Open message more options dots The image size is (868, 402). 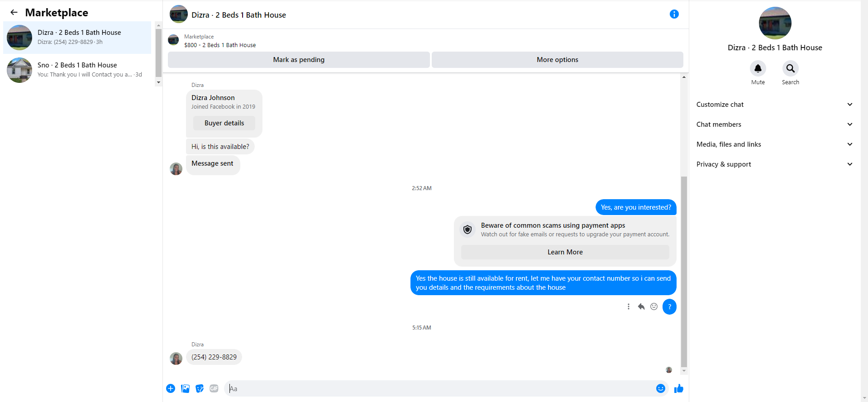pos(628,306)
